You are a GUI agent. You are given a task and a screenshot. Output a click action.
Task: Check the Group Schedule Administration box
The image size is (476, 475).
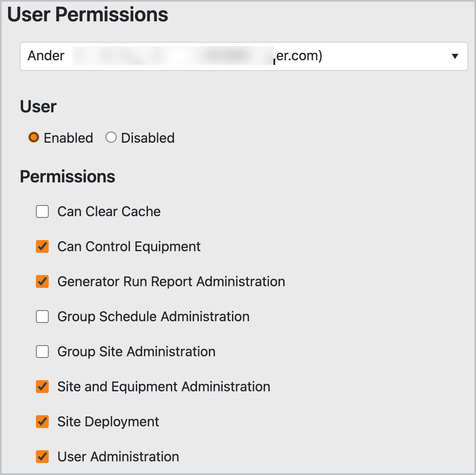pos(42,317)
